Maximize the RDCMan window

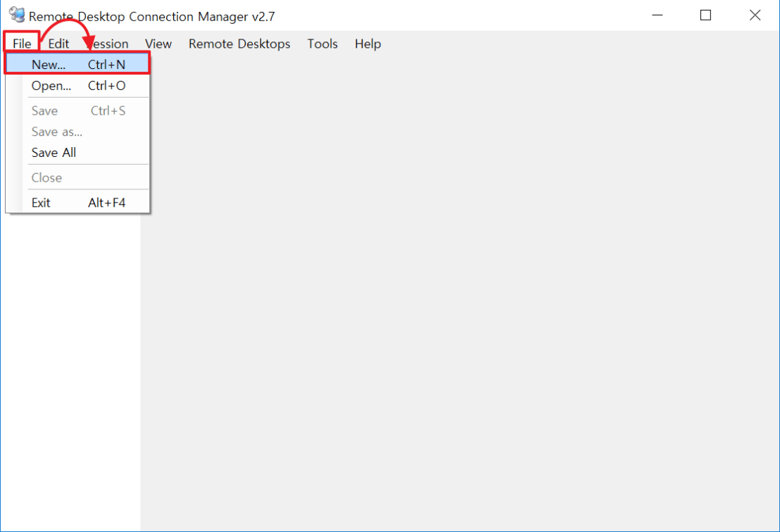[x=705, y=15]
